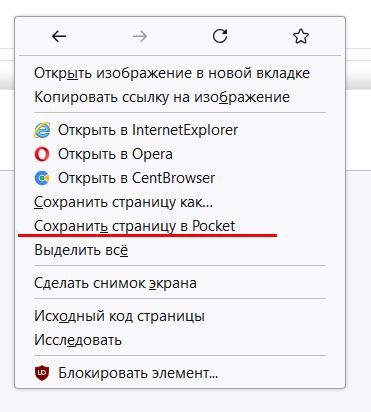Screen dimensions: 371x412
Task: Click the grayed-out forward arrow icon
Action: (x=140, y=36)
